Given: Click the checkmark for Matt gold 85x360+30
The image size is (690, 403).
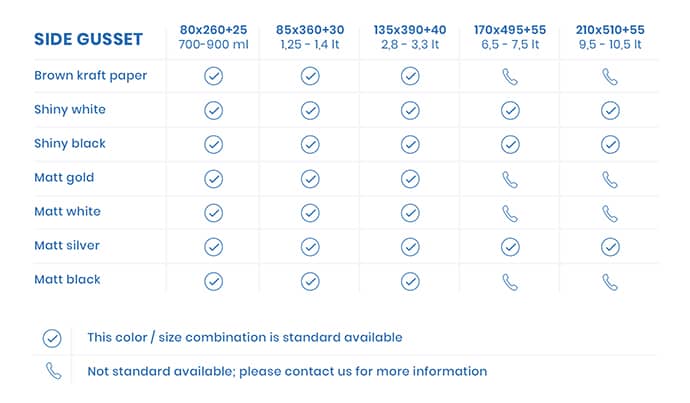Looking at the screenshot, I should pyautogui.click(x=310, y=179).
